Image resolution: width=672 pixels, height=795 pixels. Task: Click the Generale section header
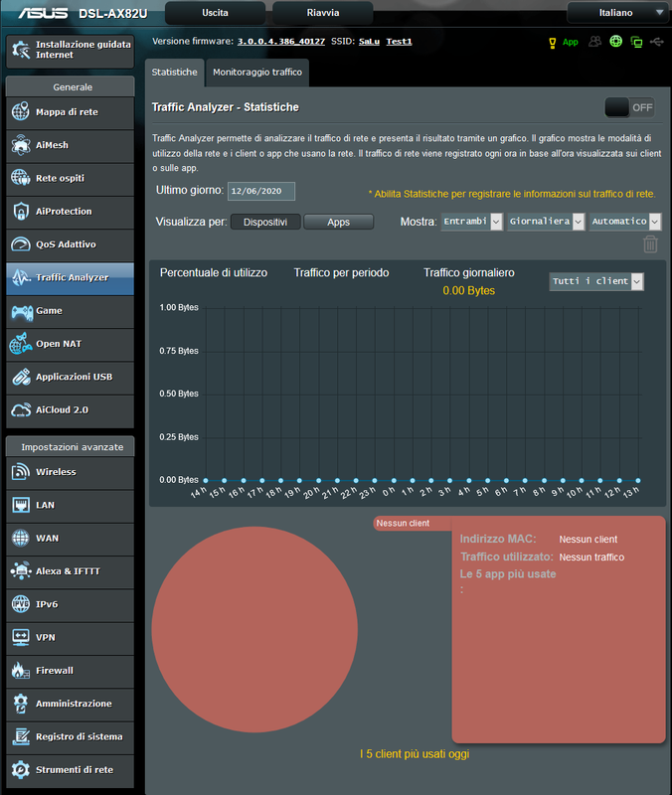point(70,86)
